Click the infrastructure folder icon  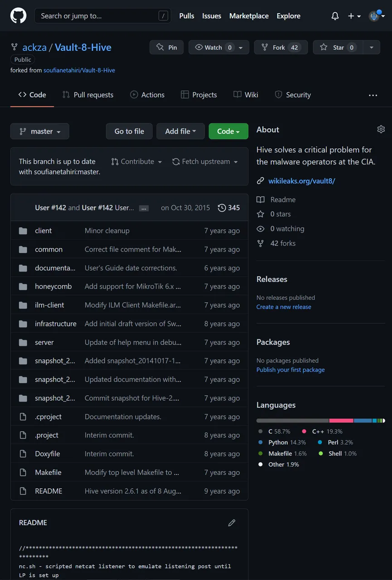pyautogui.click(x=23, y=324)
